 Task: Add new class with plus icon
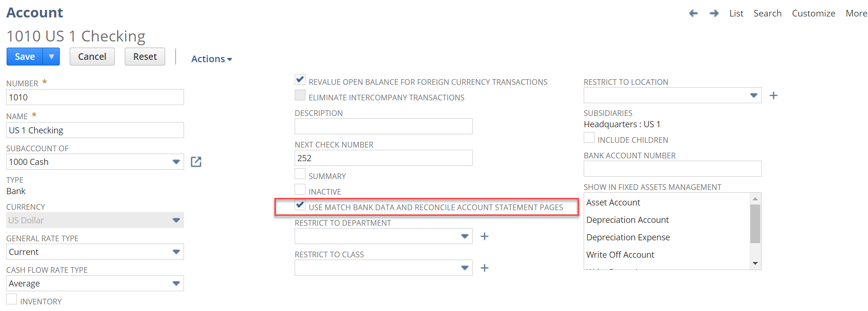click(484, 268)
